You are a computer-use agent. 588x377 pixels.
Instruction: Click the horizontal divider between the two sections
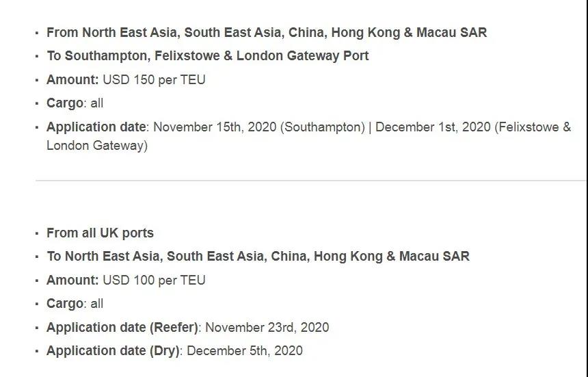(x=310, y=181)
